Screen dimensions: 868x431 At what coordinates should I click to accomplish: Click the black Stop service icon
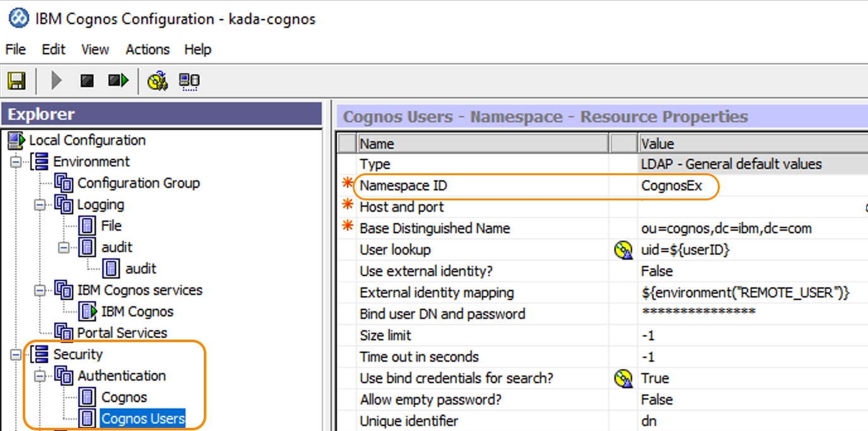(x=86, y=81)
